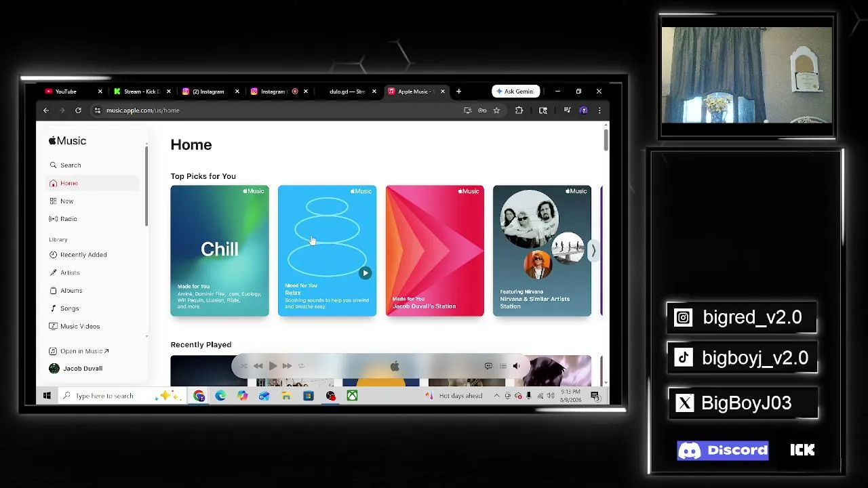868x488 pixels.
Task: Go to Home in the sidebar
Action: [x=93, y=183]
